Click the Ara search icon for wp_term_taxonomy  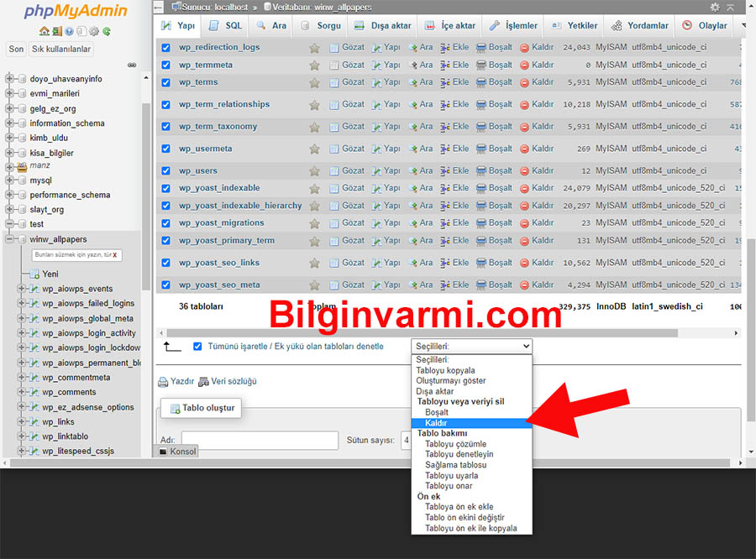click(412, 127)
